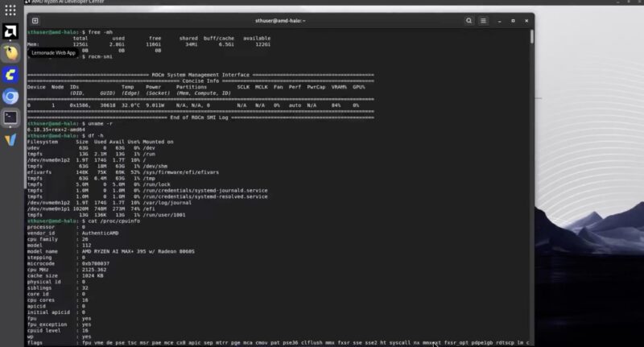Image resolution: width=644 pixels, height=347 pixels.
Task: Click the terminal title sthuser@amd-halo
Action: [x=280, y=21]
